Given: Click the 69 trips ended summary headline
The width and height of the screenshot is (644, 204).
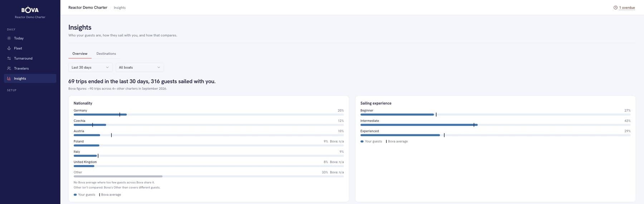Looking at the screenshot, I should 142,81.
